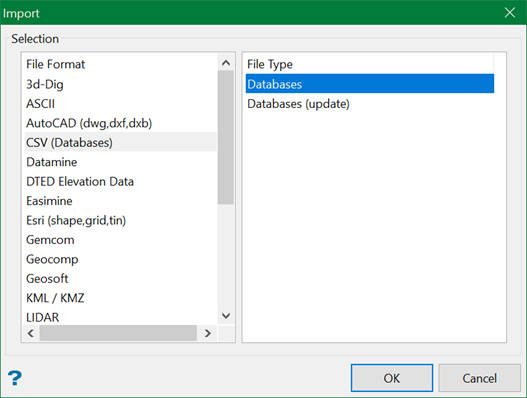
Task: Select Databases (update) file type
Action: click(x=370, y=104)
